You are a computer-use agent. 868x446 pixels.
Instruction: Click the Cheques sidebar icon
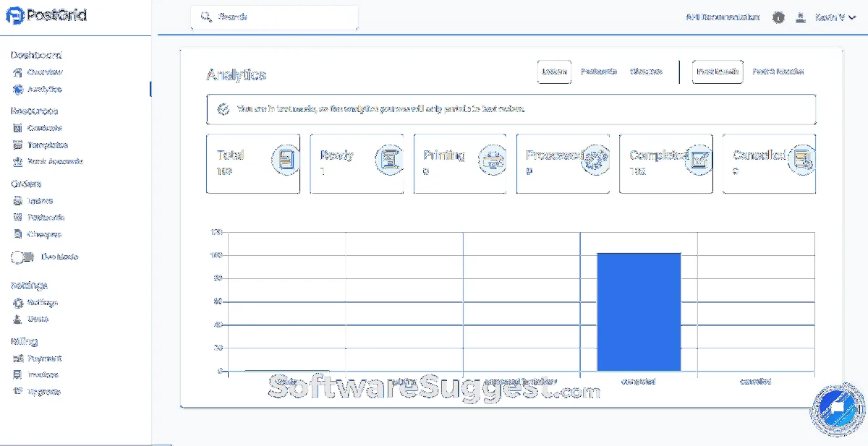tap(18, 234)
